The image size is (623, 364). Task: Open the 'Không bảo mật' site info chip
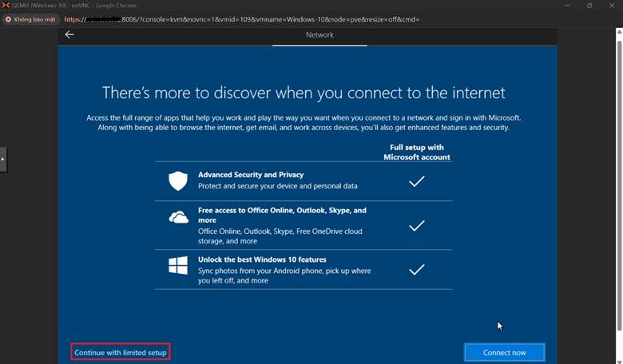pyautogui.click(x=29, y=19)
